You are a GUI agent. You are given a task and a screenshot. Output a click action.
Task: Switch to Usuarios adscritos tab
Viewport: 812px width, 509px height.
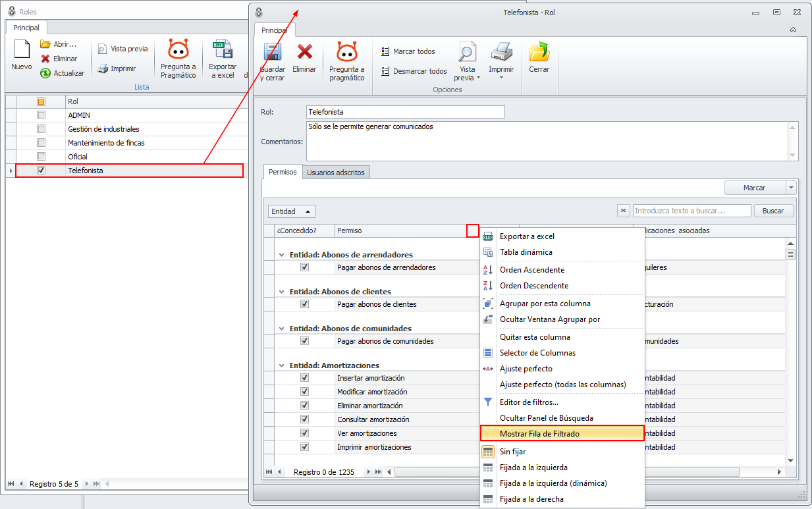click(x=336, y=173)
